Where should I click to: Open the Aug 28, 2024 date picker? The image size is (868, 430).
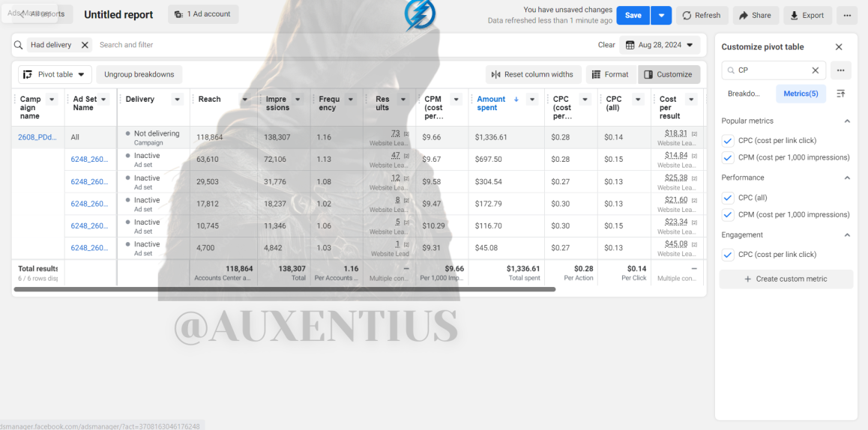(x=660, y=45)
